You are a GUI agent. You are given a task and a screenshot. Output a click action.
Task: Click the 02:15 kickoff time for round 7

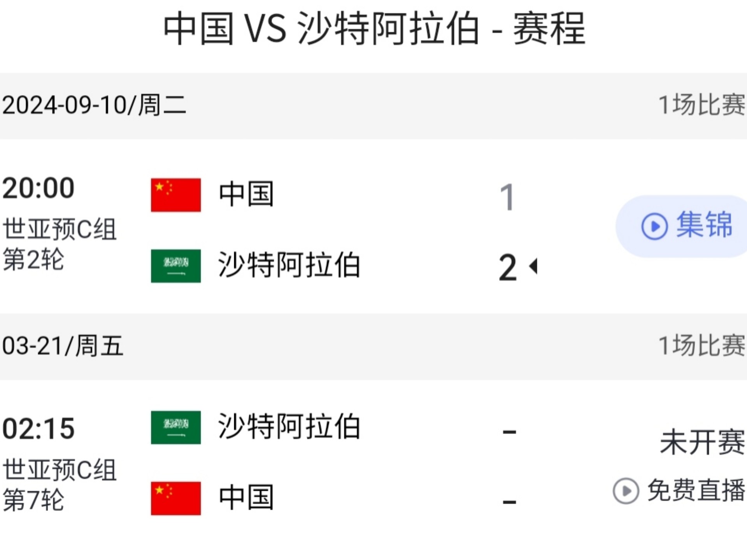(x=39, y=428)
